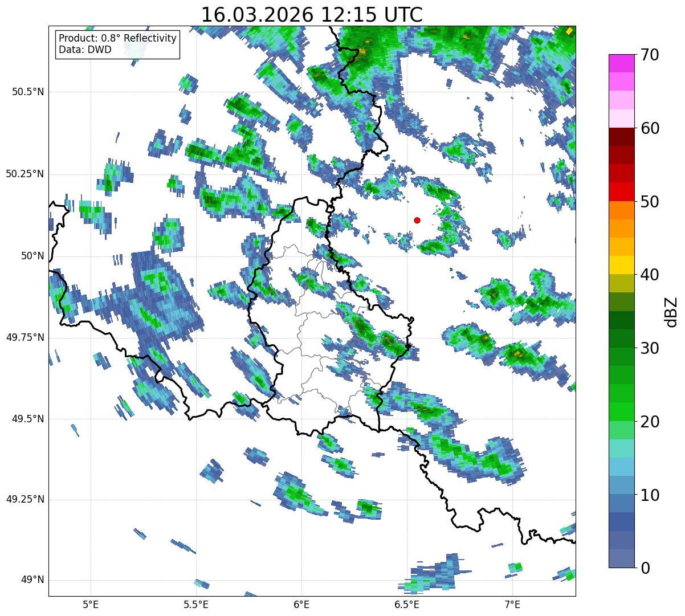Click the 49.5°N latitude label
685x616 pixels.
tap(28, 419)
